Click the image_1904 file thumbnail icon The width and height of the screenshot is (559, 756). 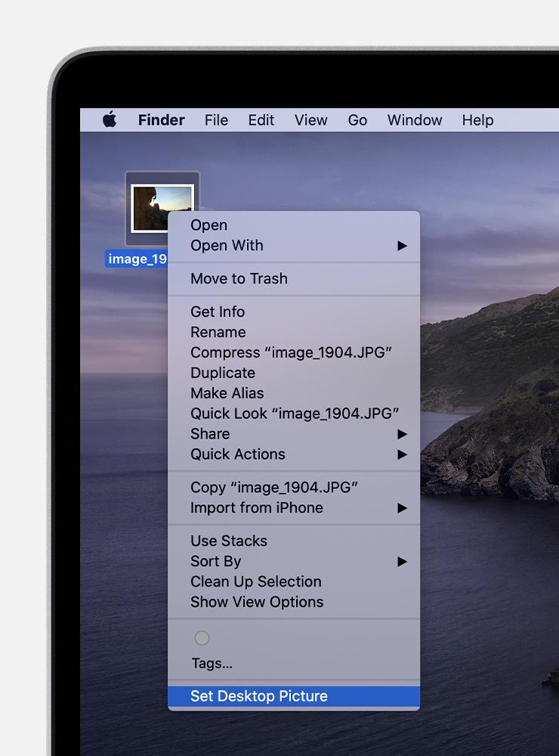(162, 207)
